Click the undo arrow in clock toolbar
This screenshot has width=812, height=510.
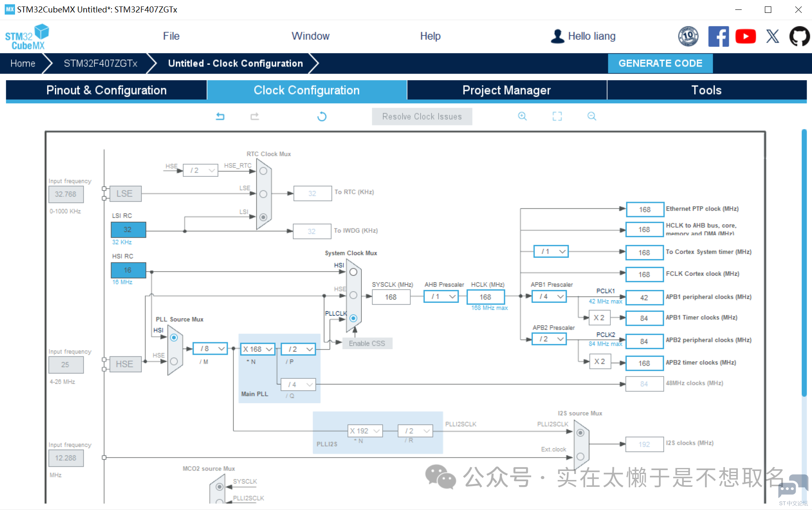coord(220,116)
